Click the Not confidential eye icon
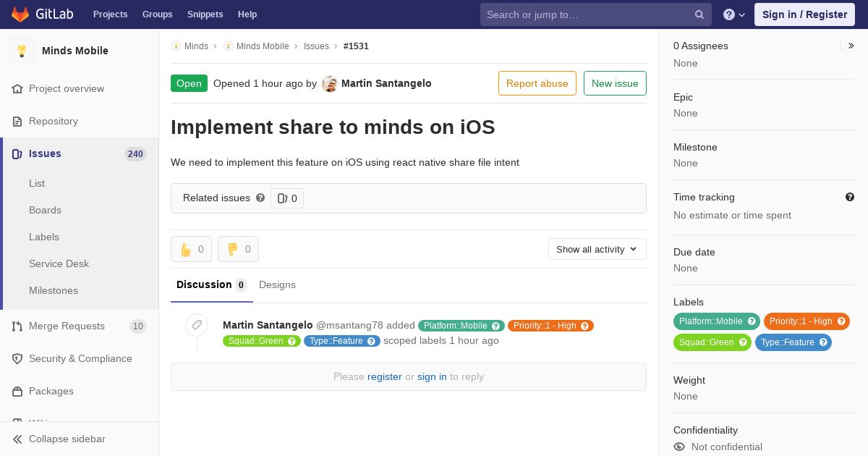868x456 pixels. (x=679, y=447)
